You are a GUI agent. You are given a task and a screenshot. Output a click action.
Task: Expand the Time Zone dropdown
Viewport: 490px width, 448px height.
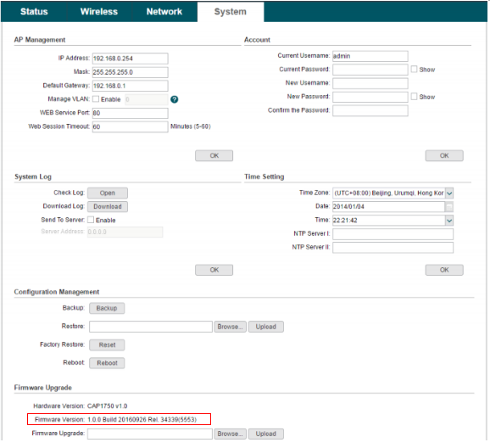449,193
